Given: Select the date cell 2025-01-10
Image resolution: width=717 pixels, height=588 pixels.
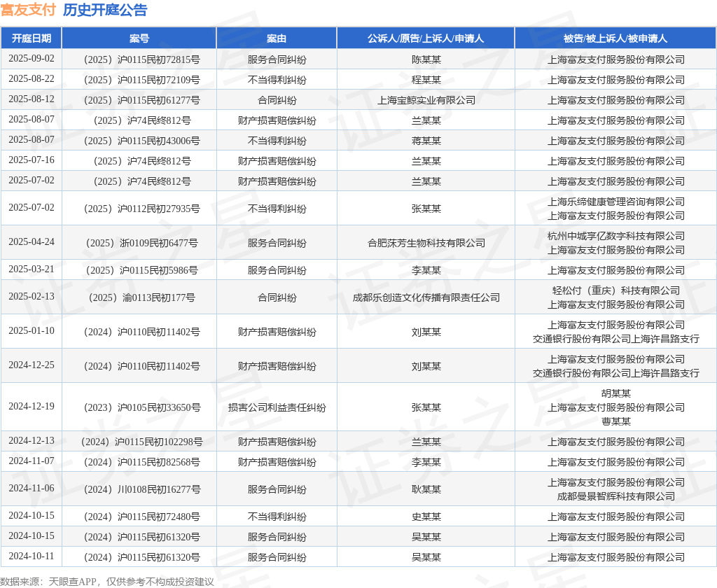Looking at the screenshot, I should 31,330.
